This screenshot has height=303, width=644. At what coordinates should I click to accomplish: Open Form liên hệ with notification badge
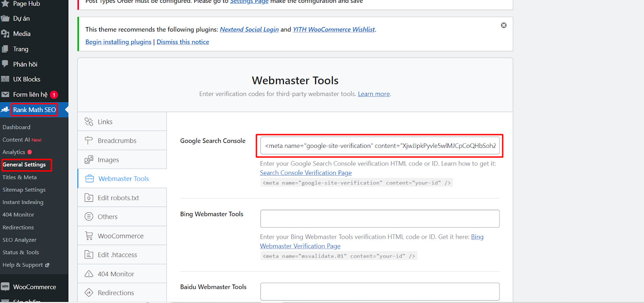(x=30, y=94)
